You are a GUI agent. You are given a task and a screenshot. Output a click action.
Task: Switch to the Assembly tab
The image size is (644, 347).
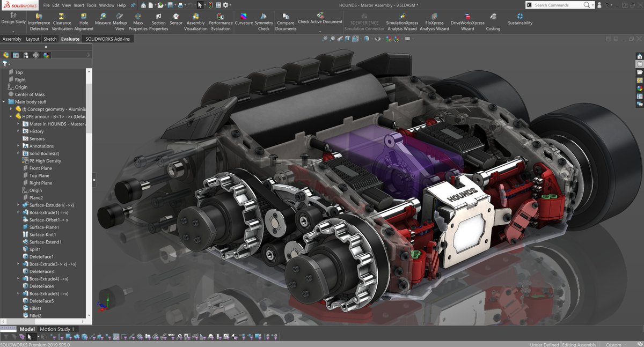pyautogui.click(x=12, y=39)
